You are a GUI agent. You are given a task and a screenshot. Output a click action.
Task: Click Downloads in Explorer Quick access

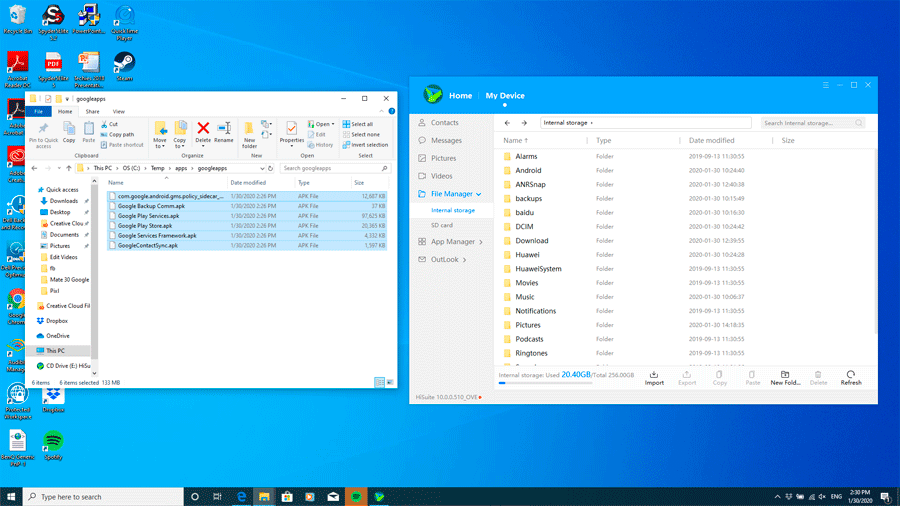point(63,201)
